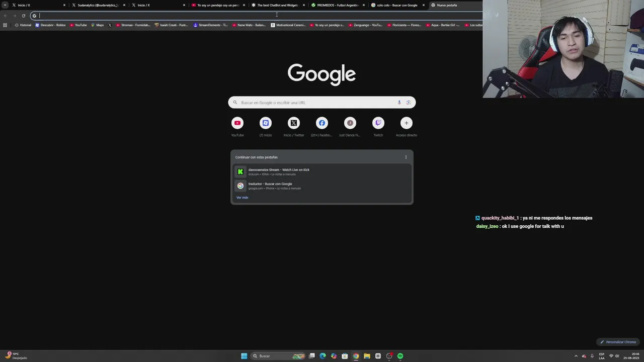Open the Floricienta bookmark
The image size is (644, 362).
coord(404,25)
